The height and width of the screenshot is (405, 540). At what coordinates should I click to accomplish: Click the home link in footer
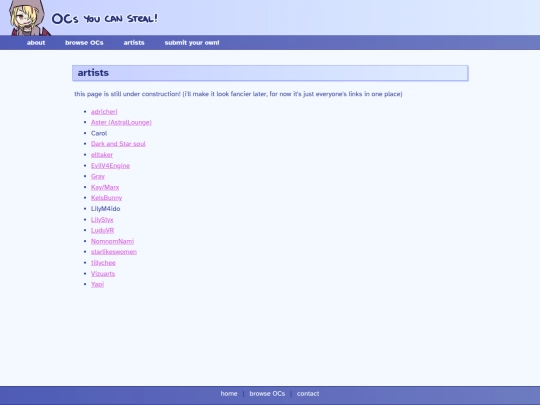pyautogui.click(x=229, y=394)
